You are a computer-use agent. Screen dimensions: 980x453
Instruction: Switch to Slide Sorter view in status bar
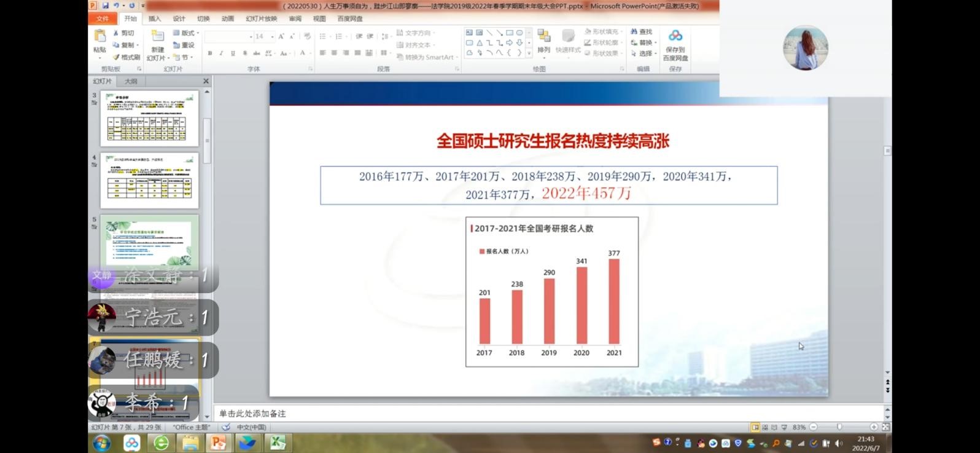pos(765,427)
